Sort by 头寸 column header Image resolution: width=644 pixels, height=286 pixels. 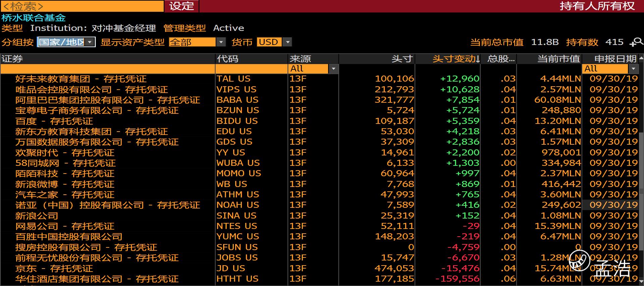377,59
